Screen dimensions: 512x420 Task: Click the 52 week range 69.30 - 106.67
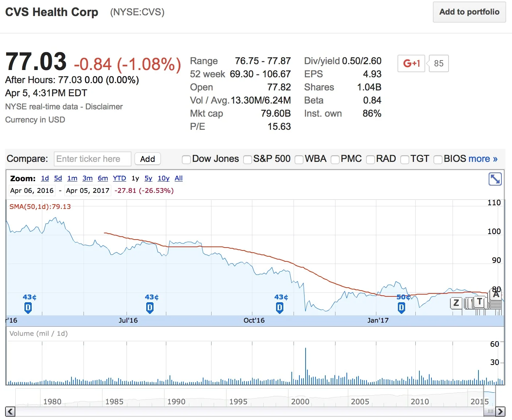click(x=260, y=74)
